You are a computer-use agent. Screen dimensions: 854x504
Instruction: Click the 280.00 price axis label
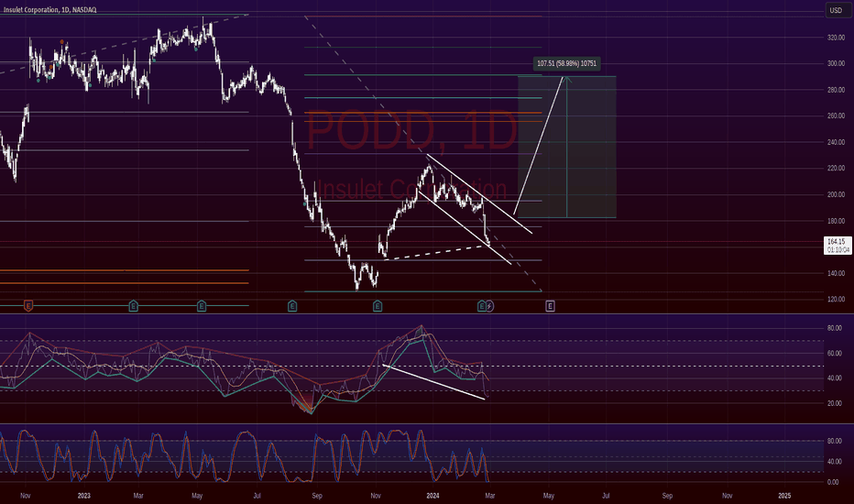pos(836,90)
